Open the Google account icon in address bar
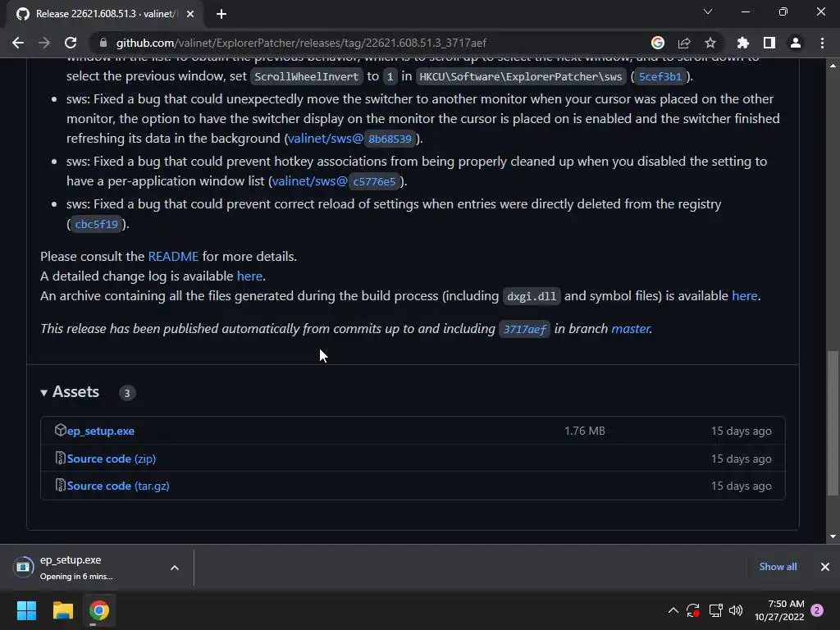 point(657,43)
